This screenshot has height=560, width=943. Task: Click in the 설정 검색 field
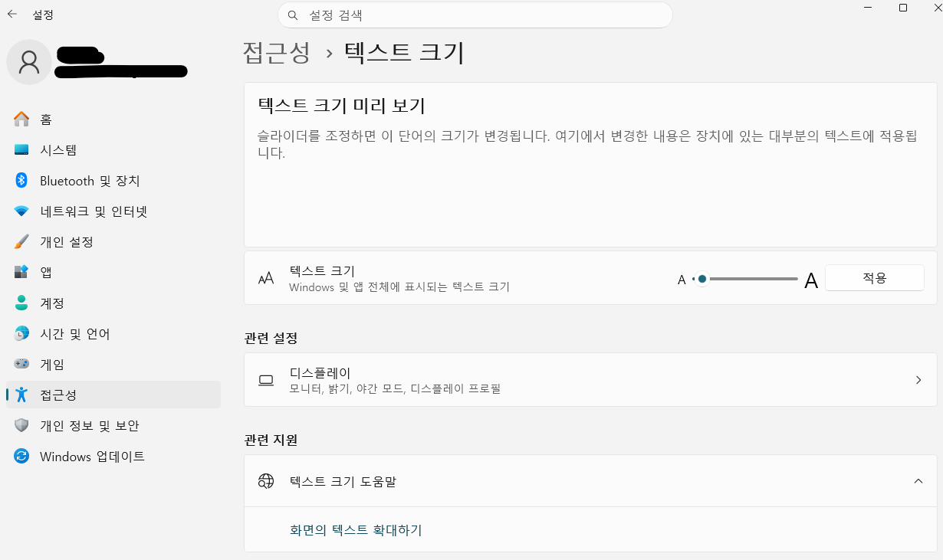pos(475,15)
